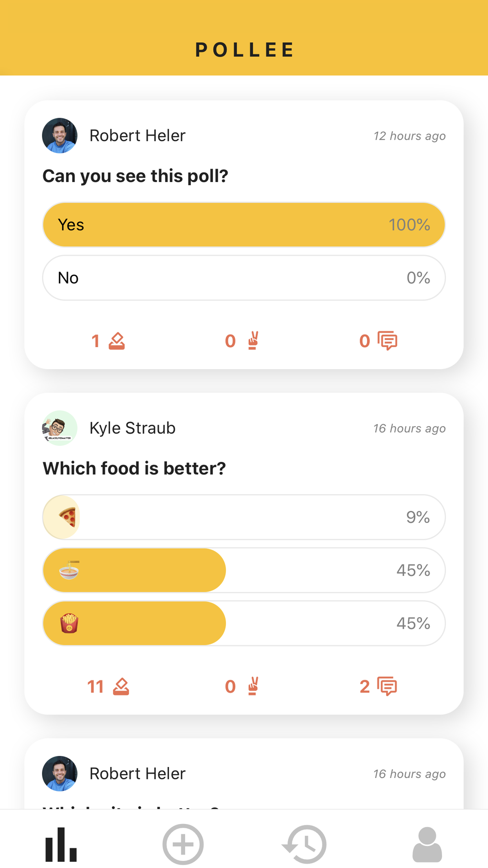Viewport: 488px width, 868px height.
Task: Open Kyle Straub's profile picture
Action: click(x=60, y=428)
